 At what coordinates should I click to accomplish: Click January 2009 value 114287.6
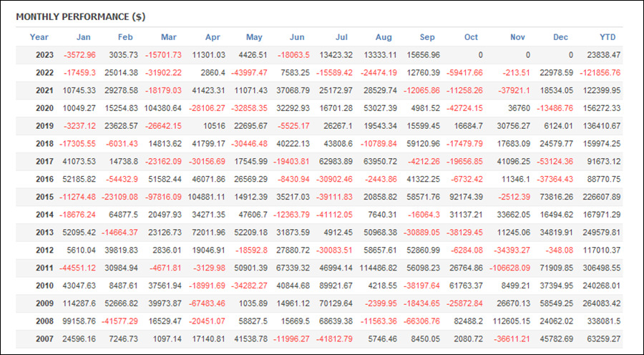coord(79,303)
